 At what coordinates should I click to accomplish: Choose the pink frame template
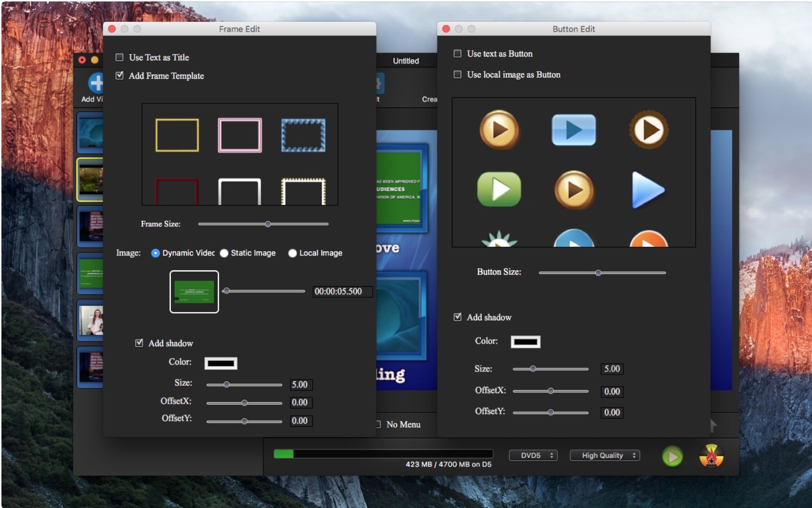(240, 135)
